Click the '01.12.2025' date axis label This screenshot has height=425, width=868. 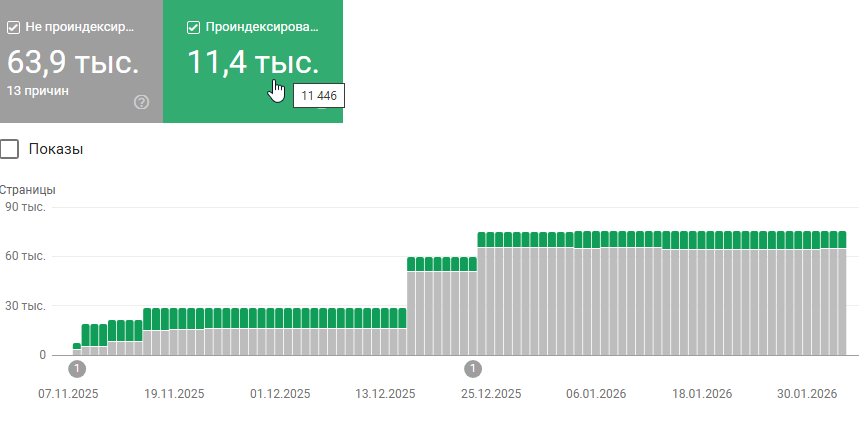coord(280,394)
